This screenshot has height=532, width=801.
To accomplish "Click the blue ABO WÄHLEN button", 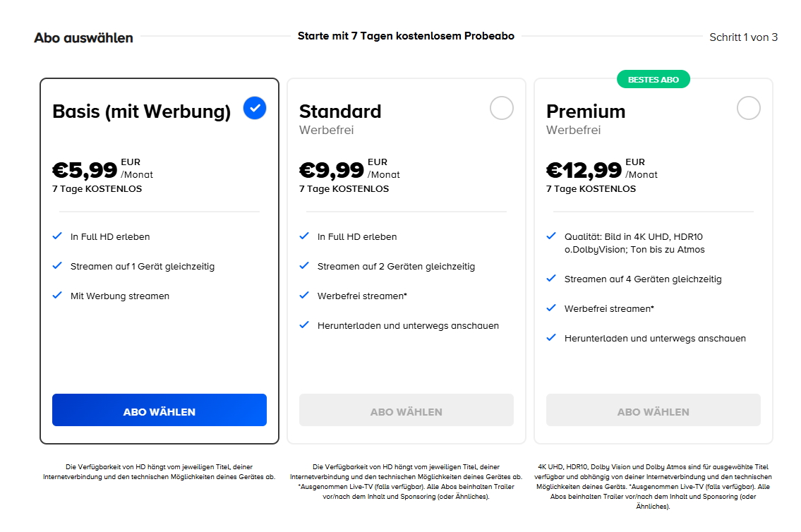I will click(x=159, y=410).
